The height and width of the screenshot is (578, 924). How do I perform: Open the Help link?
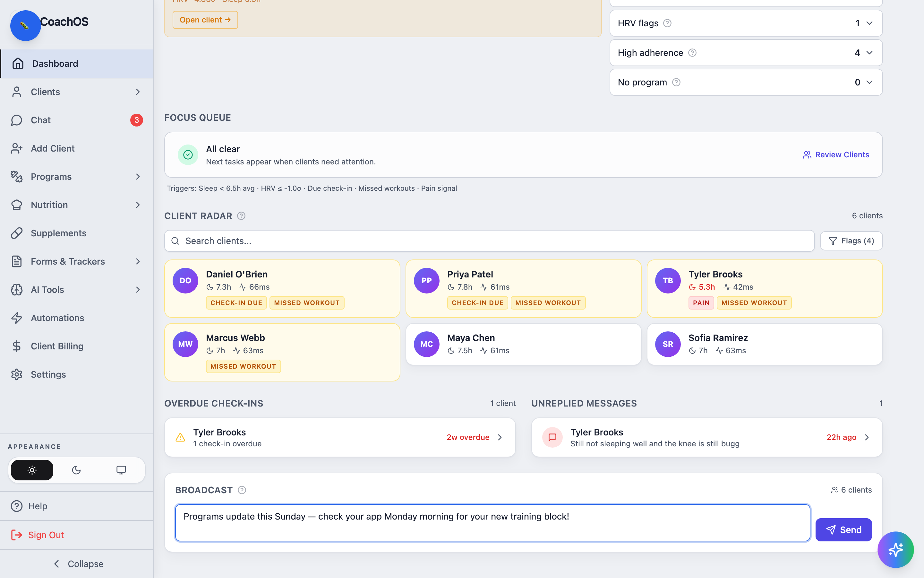tap(77, 506)
